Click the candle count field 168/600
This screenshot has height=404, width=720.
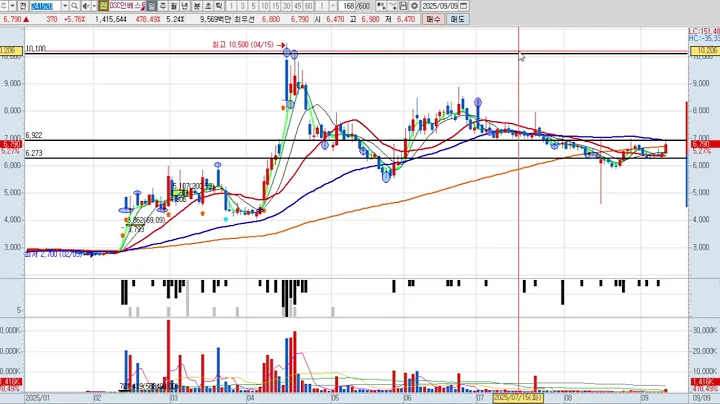pos(355,6)
